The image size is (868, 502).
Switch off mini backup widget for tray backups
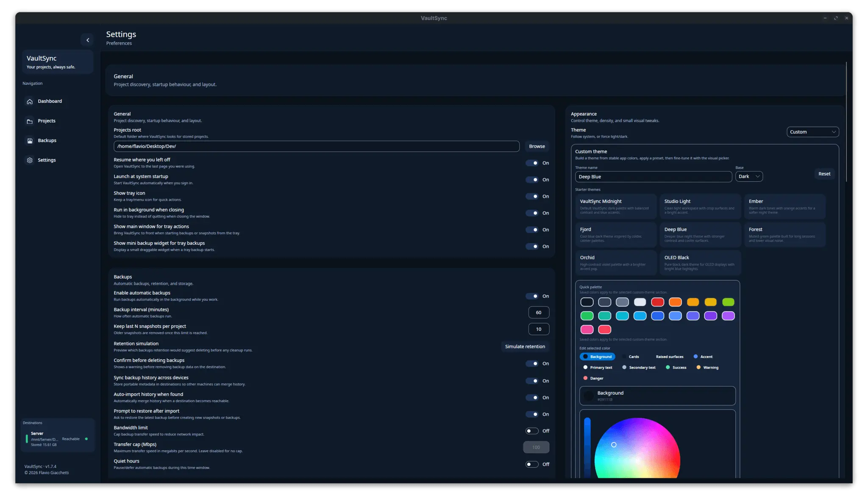[x=532, y=246]
